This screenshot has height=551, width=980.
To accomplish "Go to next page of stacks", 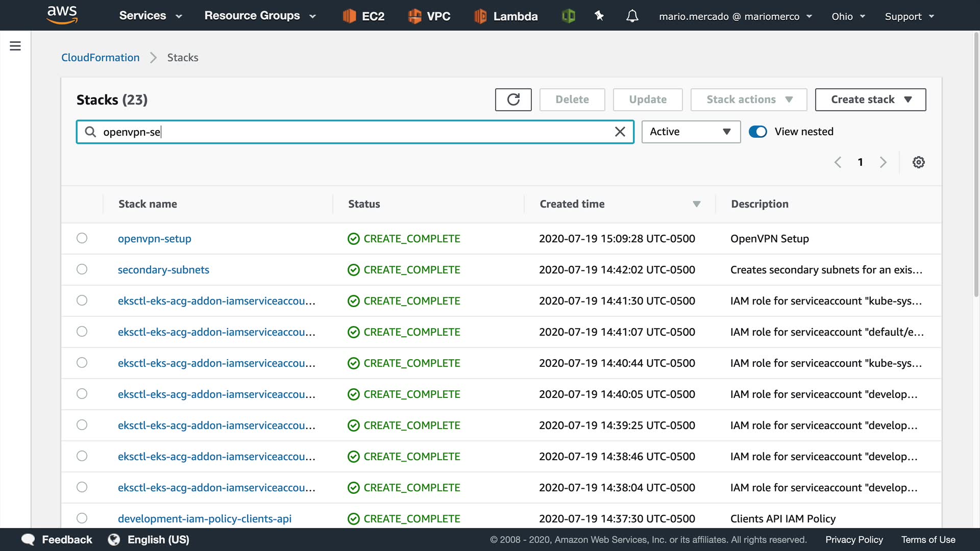I will [883, 162].
